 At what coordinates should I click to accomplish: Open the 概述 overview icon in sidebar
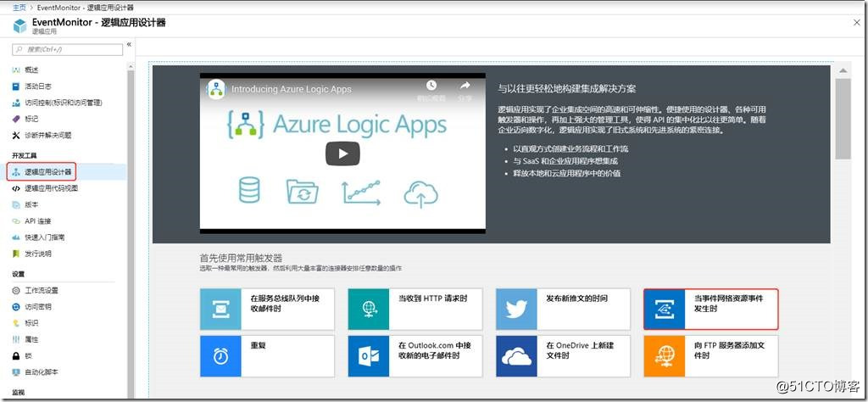point(16,70)
